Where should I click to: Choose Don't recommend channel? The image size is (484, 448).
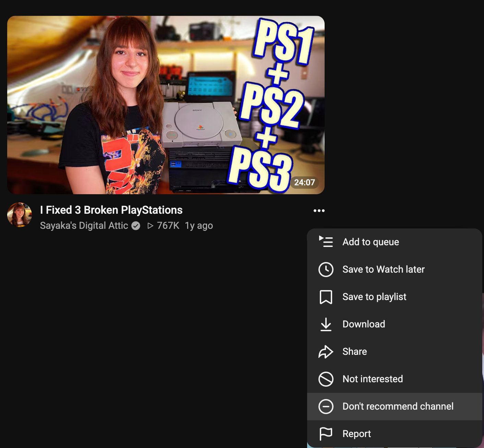pyautogui.click(x=395, y=407)
